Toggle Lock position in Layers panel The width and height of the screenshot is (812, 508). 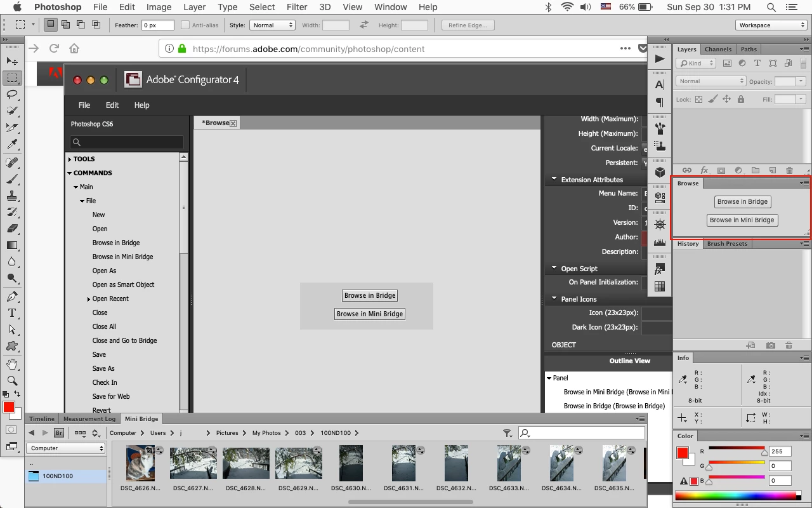pyautogui.click(x=726, y=99)
